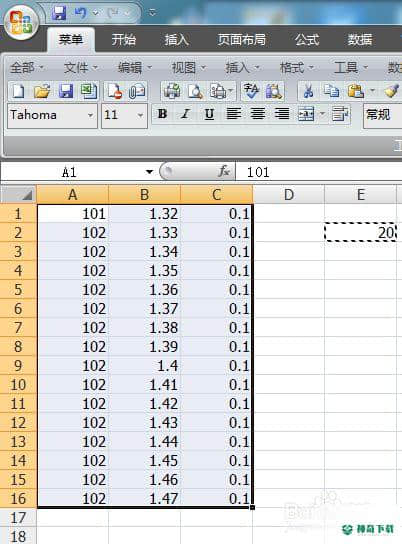Align text right
Viewport: 402px width, 544px height.
point(282,114)
